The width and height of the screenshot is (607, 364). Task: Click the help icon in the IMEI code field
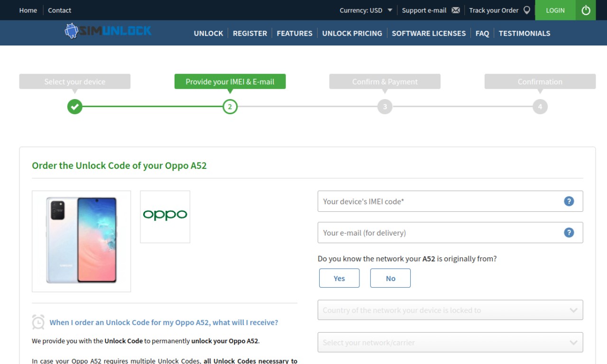[569, 201]
